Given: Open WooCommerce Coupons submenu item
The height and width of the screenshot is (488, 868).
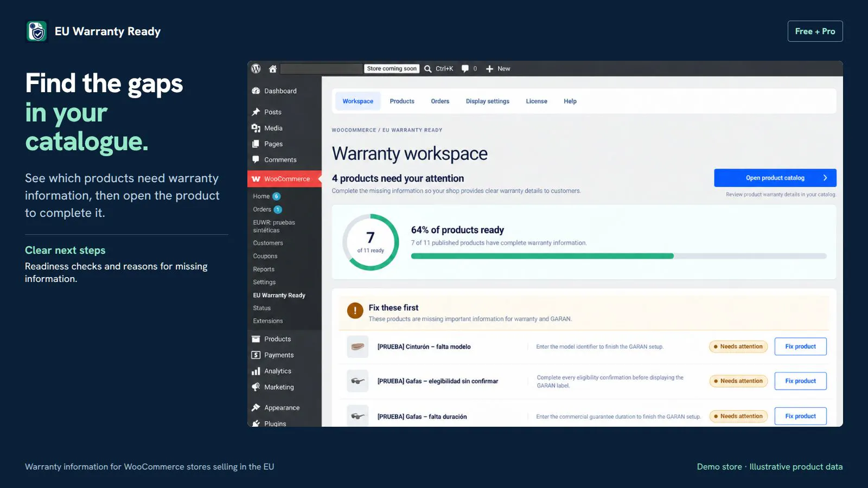Looking at the screenshot, I should pos(265,256).
